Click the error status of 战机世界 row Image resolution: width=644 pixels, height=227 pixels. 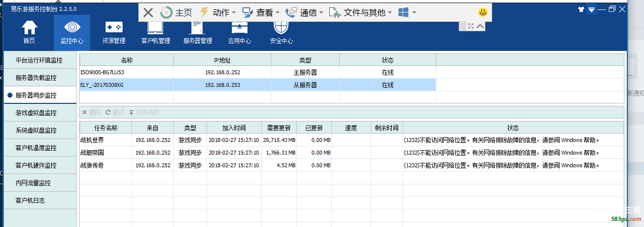501,140
